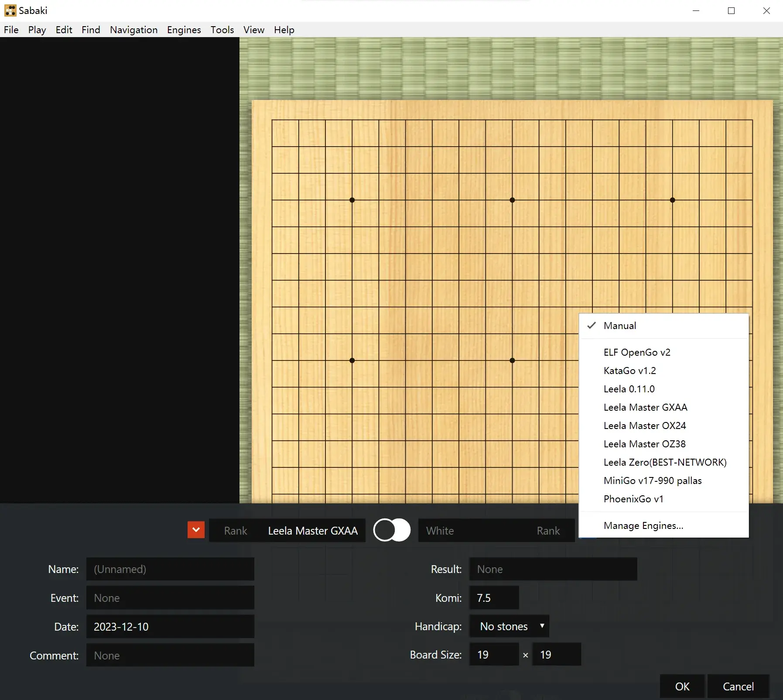Toggle the black/white player swap switch
Image resolution: width=783 pixels, height=700 pixels.
click(392, 530)
